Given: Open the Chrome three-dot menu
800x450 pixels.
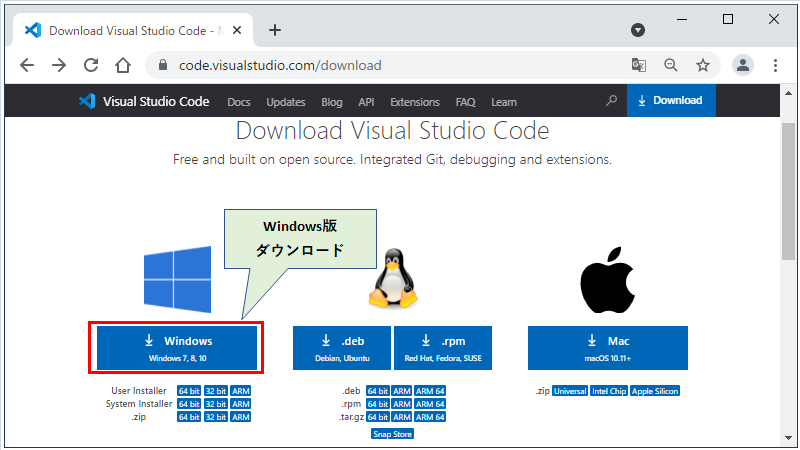Looking at the screenshot, I should point(775,66).
